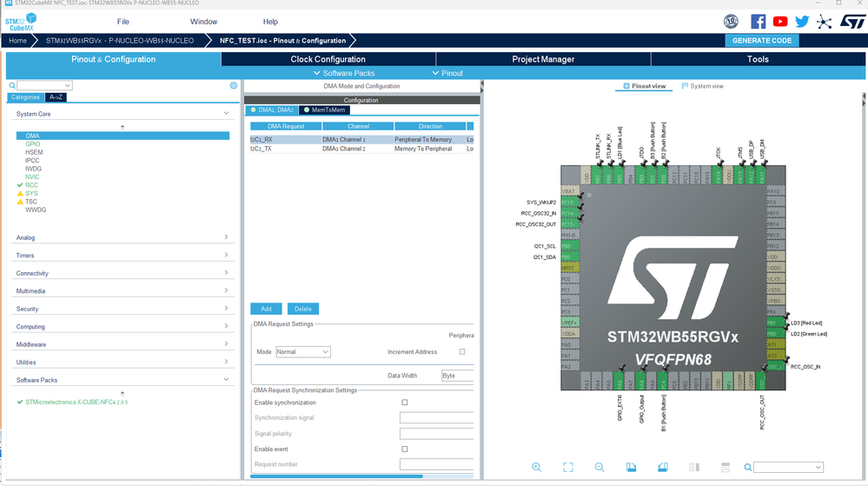Image resolution: width=868 pixels, height=486 pixels.
Task: Switch to A->Z sorting tab
Action: (x=56, y=97)
